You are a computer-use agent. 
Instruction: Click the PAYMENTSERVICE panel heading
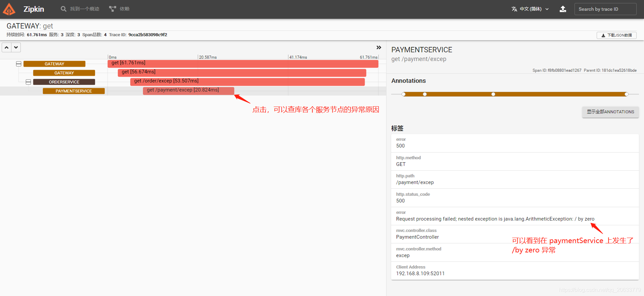(422, 50)
